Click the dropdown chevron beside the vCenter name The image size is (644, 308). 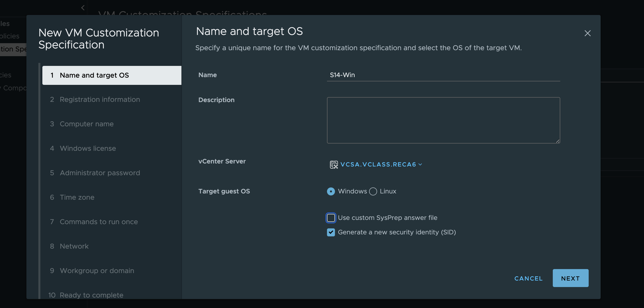tap(420, 164)
